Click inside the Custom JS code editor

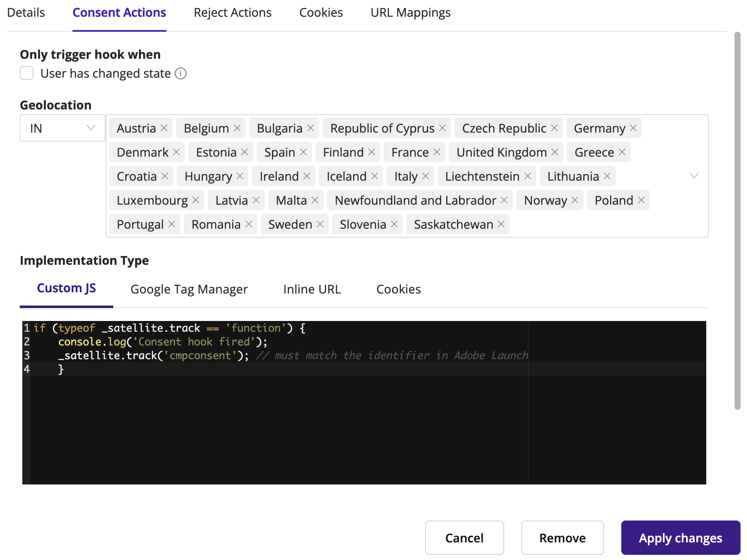(364, 403)
